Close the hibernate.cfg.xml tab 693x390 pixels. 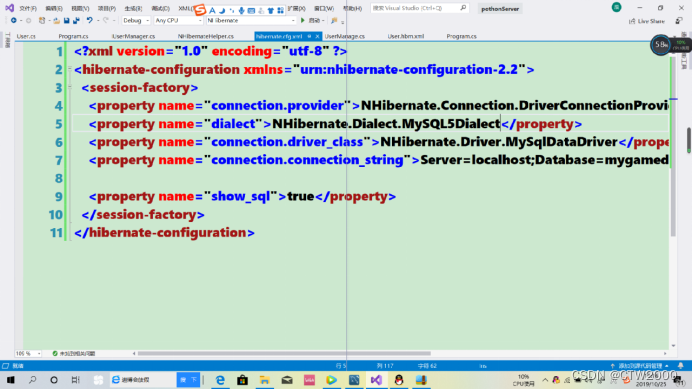(317, 36)
